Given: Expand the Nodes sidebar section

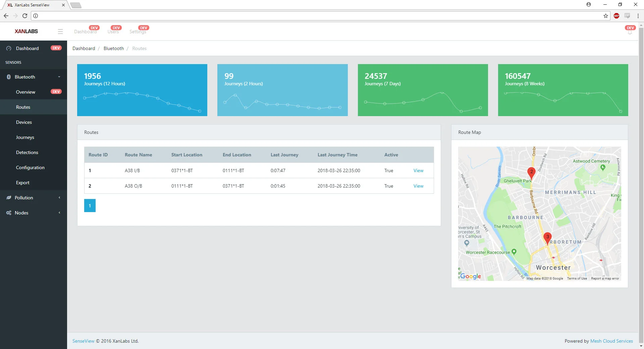Looking at the screenshot, I should pyautogui.click(x=59, y=213).
